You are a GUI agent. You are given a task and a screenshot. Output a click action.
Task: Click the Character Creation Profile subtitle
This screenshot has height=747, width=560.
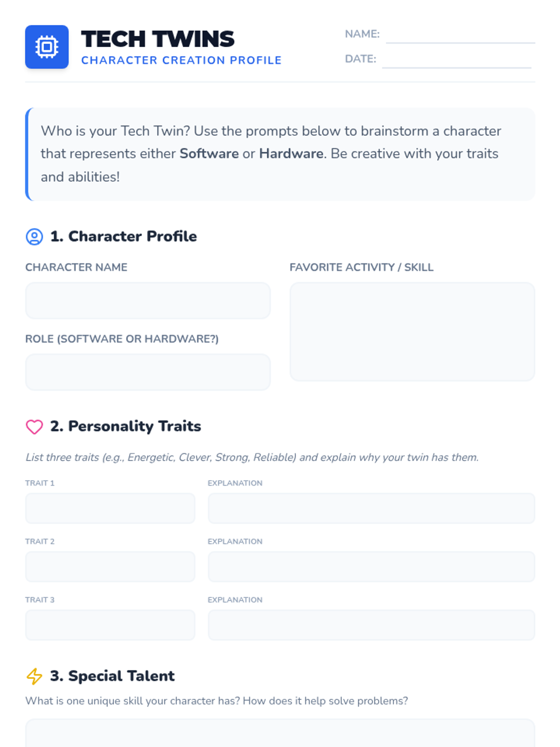click(x=181, y=60)
